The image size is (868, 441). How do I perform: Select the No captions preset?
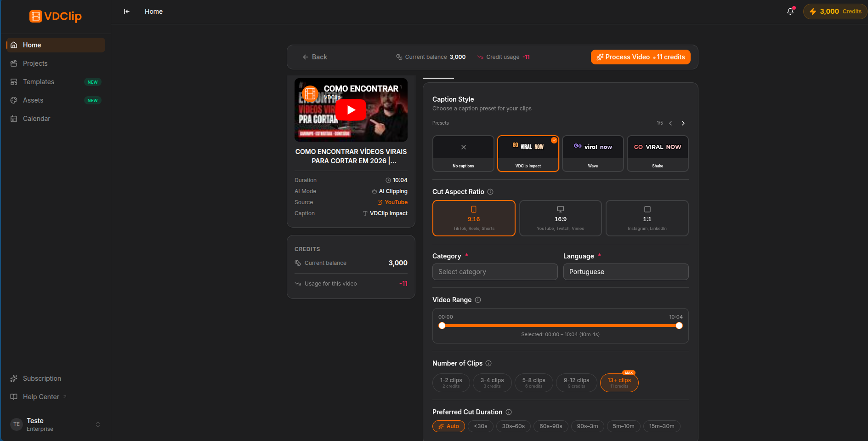point(463,154)
